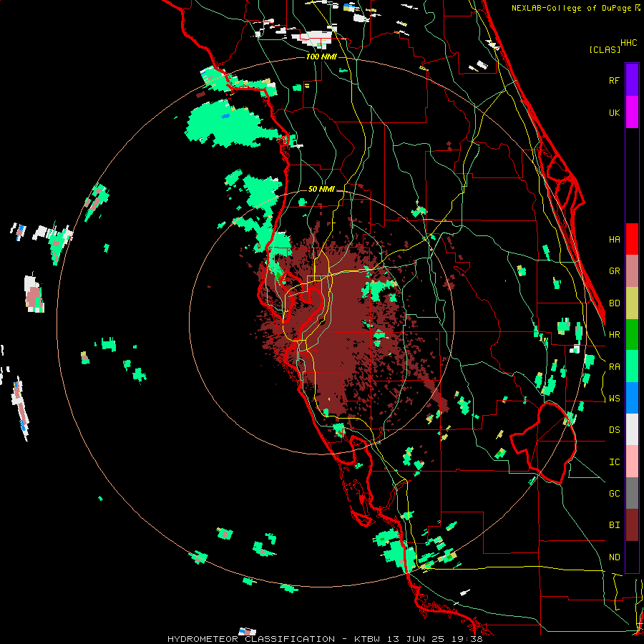This screenshot has width=644, height=644.
Task: Click the magenta UK legend color swatch
Action: click(632, 112)
